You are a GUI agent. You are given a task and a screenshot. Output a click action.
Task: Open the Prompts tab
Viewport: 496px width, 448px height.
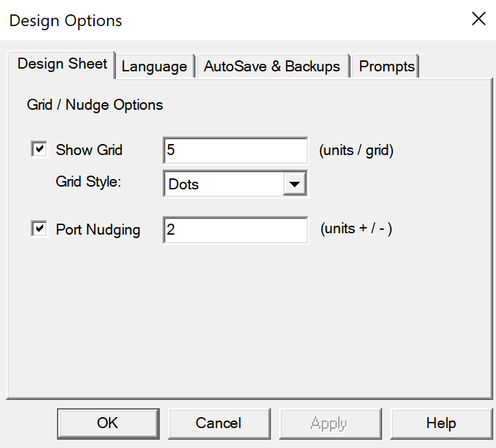[x=386, y=67]
